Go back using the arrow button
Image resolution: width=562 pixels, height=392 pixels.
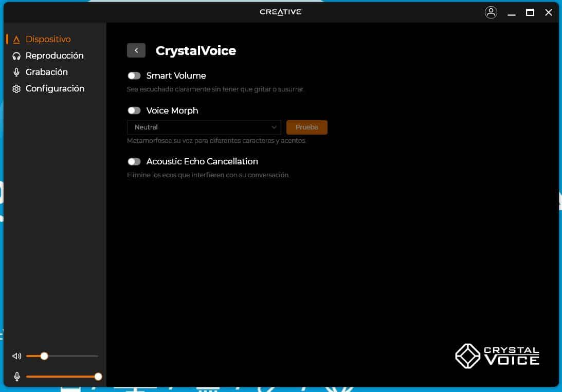pyautogui.click(x=136, y=50)
